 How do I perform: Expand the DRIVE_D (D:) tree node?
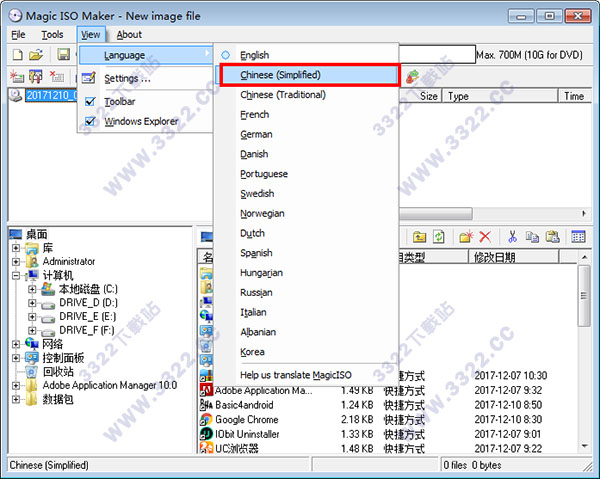[32, 302]
